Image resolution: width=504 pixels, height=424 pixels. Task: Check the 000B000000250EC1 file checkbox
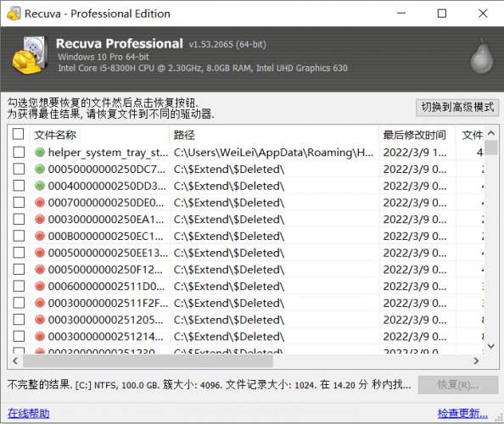click(x=19, y=236)
